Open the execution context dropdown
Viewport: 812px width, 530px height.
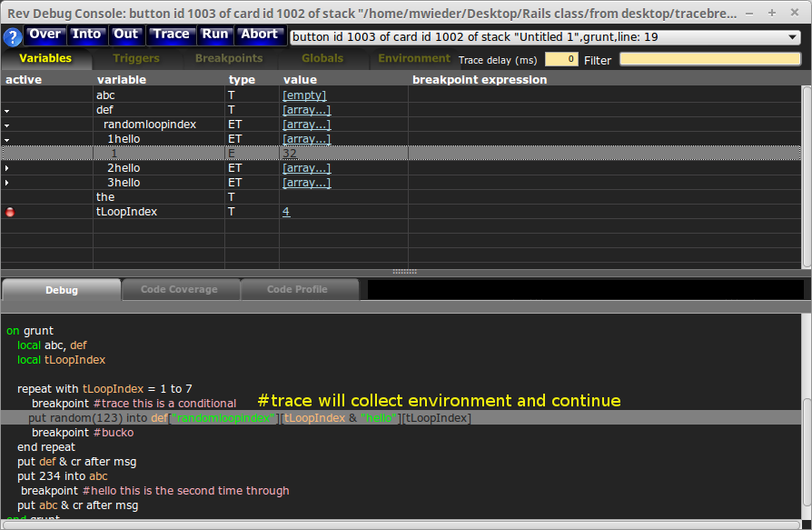[x=793, y=38]
